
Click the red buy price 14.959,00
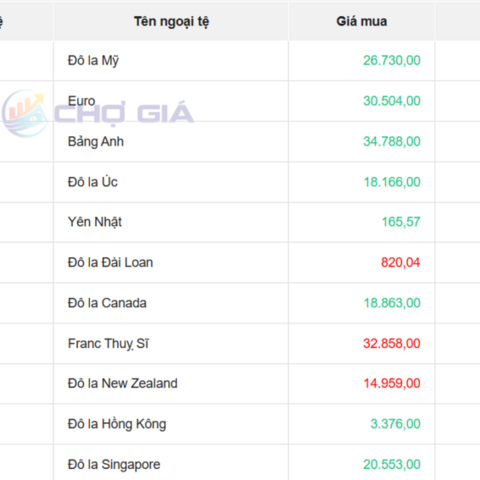coord(392,383)
